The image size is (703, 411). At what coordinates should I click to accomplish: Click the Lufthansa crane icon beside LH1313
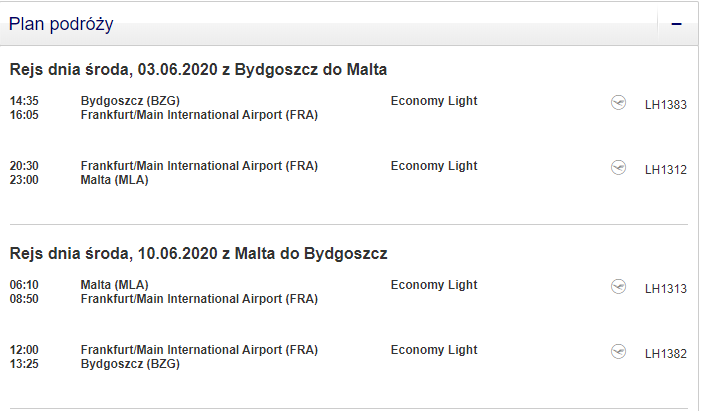[618, 286]
